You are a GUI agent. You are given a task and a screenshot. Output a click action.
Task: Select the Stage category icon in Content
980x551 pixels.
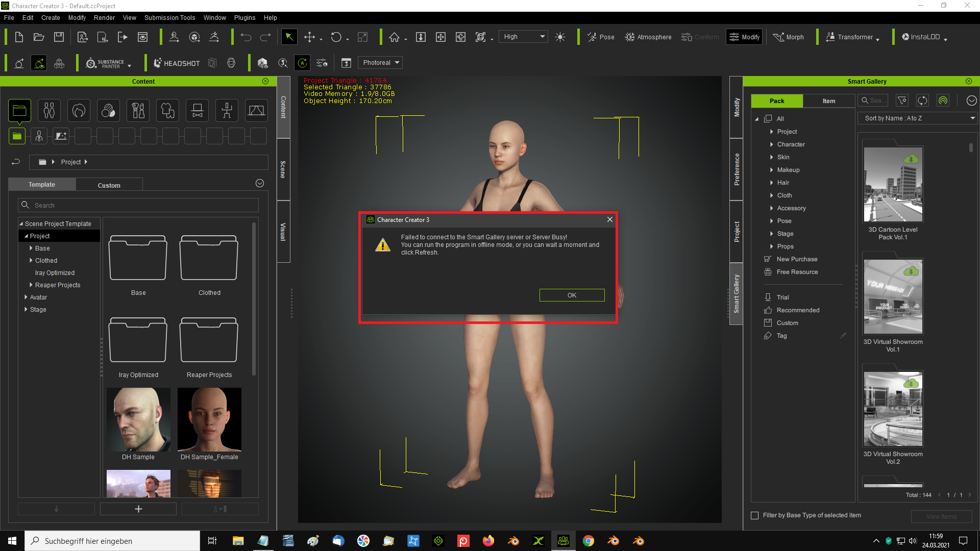[256, 110]
